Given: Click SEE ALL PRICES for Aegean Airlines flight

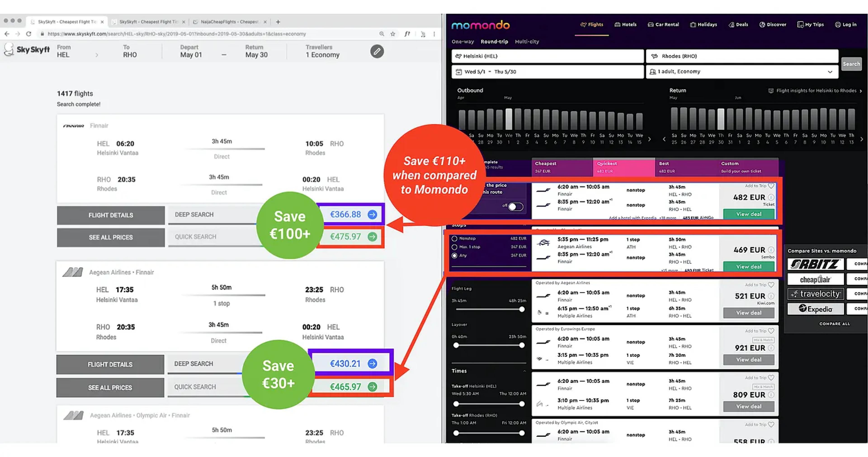Looking at the screenshot, I should pos(110,388).
